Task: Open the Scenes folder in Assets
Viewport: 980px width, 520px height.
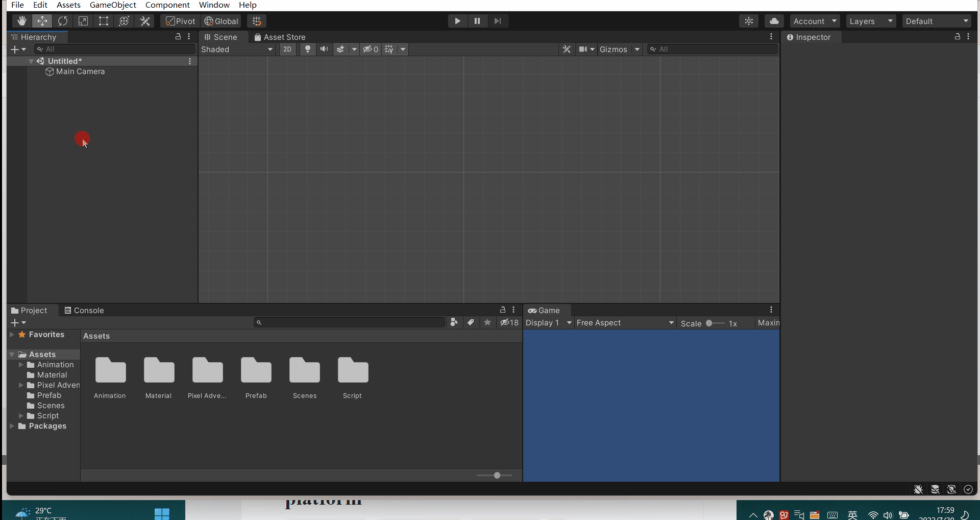Action: click(304, 370)
